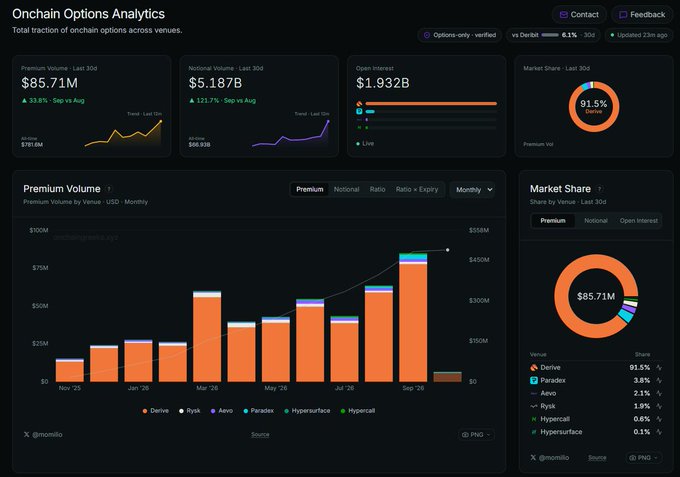
Task: Toggle the Paradex series in the chart legend
Action: pyautogui.click(x=258, y=411)
